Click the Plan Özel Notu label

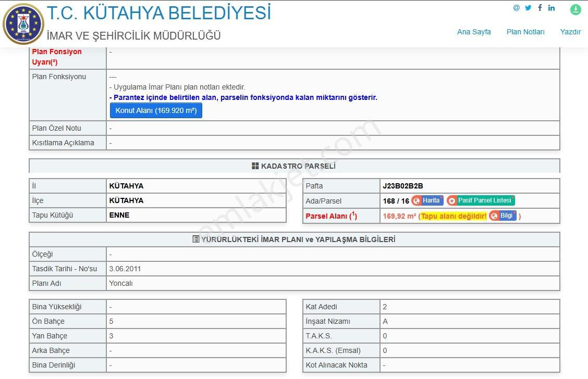pos(57,128)
